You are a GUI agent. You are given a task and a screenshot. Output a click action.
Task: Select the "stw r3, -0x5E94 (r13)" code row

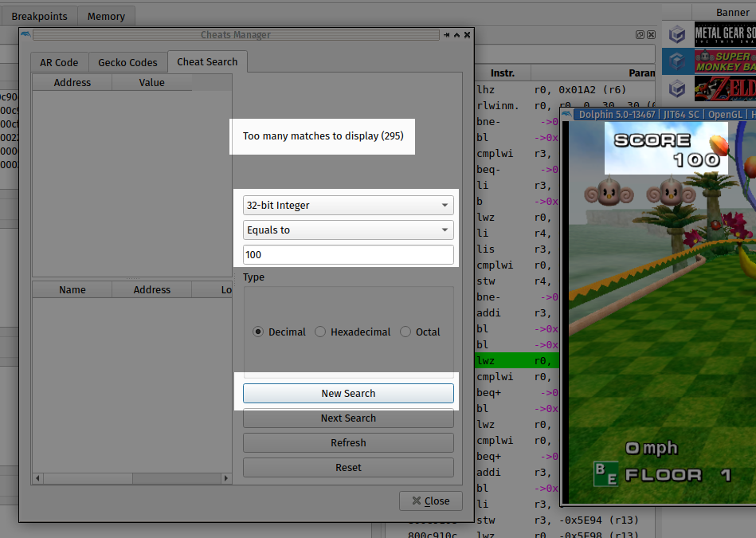coord(565,520)
